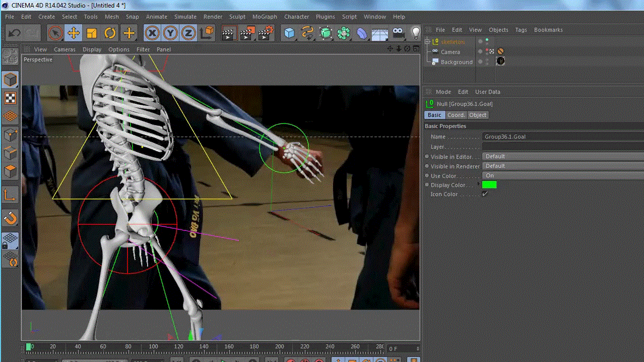This screenshot has width=644, height=362.
Task: Open the Use Color dropdown
Action: point(563,175)
